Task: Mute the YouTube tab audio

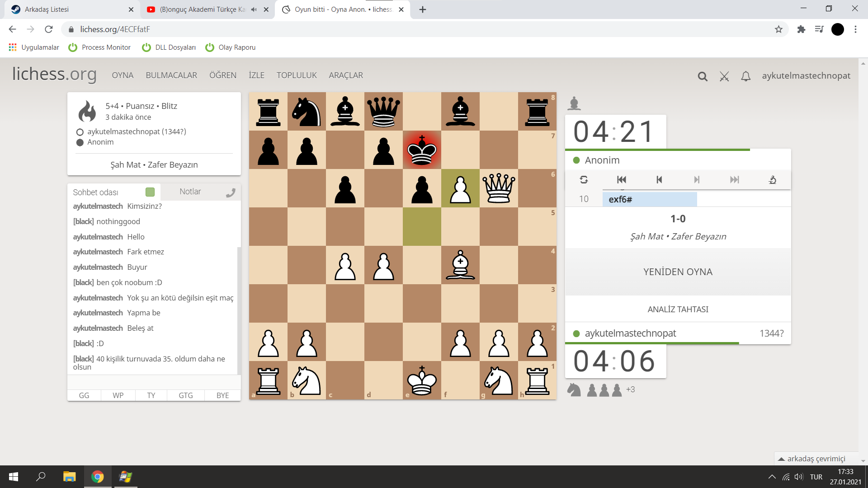Action: coord(254,9)
